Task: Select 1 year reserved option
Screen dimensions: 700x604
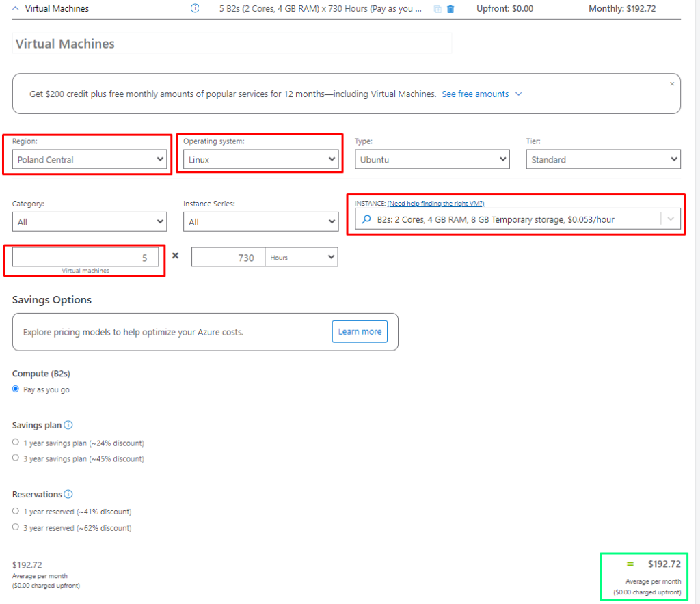Action: [x=16, y=511]
